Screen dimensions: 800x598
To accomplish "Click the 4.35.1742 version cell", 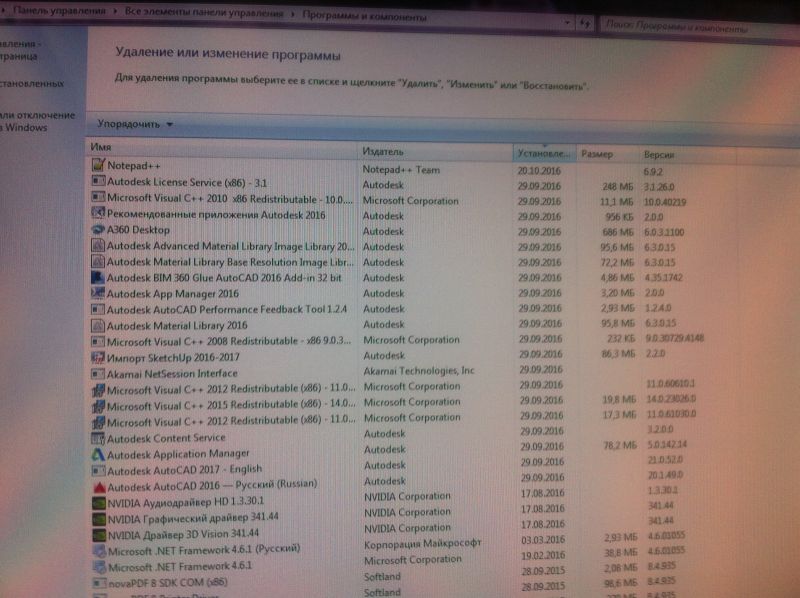I will tap(664, 278).
